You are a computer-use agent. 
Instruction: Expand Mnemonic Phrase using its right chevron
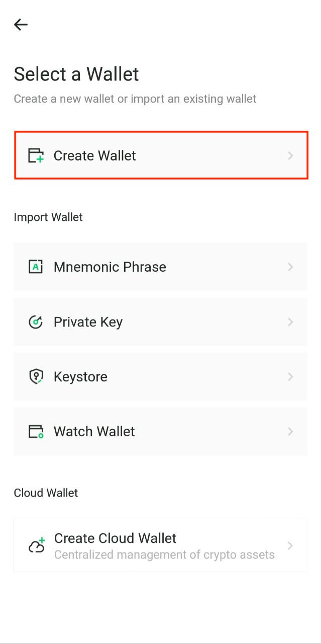tap(290, 267)
